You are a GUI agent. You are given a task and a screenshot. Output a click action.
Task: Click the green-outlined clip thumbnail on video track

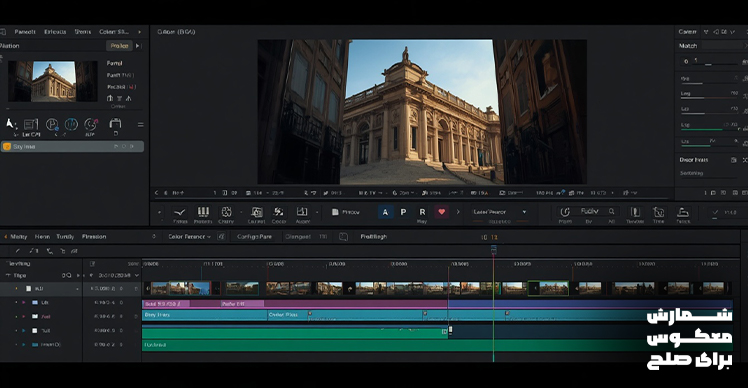pos(549,288)
